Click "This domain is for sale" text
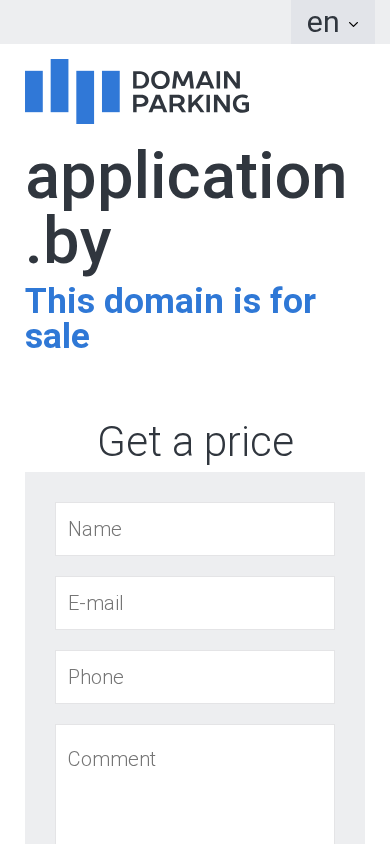The height and width of the screenshot is (844, 390). pyautogui.click(x=171, y=318)
